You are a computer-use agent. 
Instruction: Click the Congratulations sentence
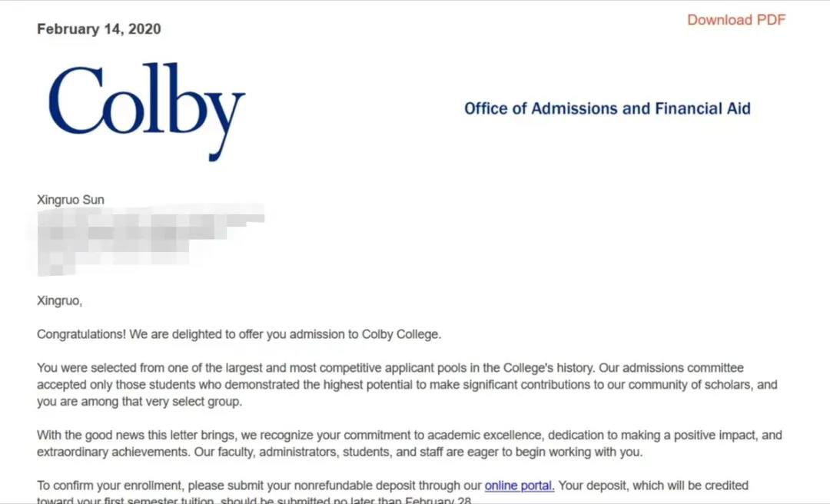[x=239, y=334]
